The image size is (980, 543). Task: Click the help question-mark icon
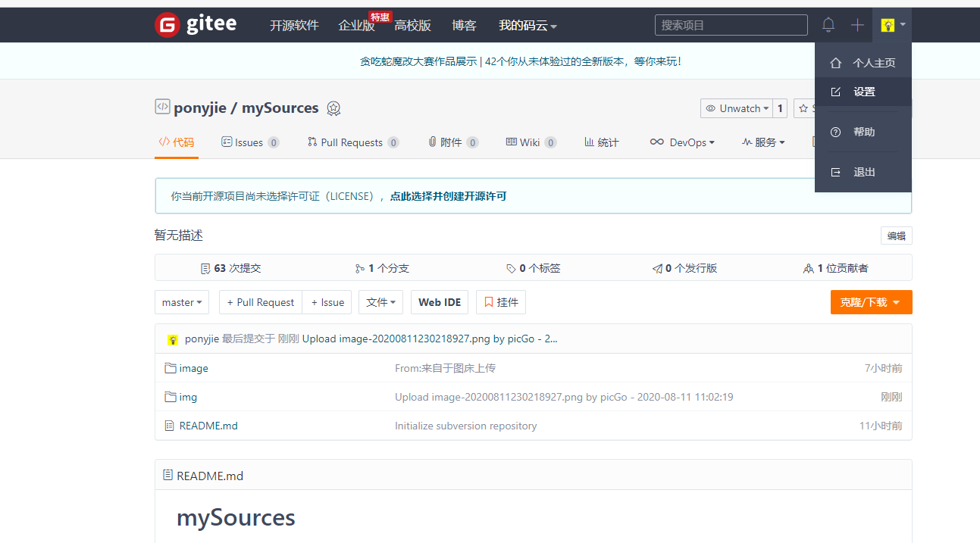(x=836, y=132)
